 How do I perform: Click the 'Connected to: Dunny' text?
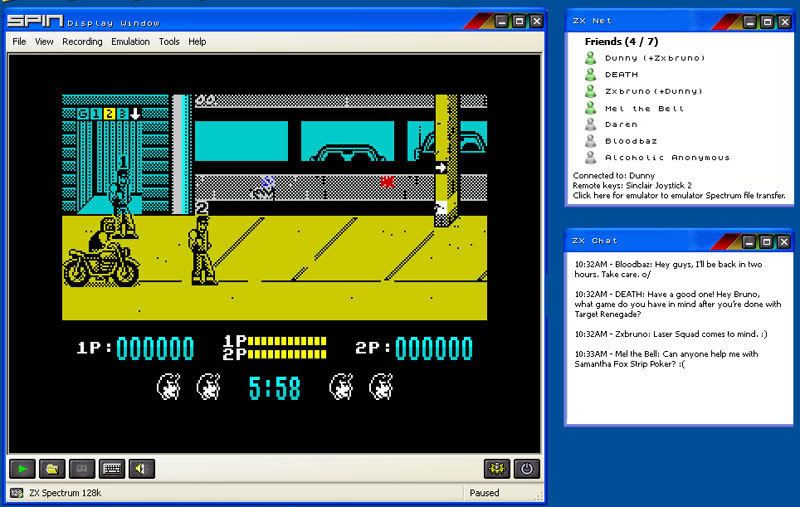pyautogui.click(x=614, y=175)
